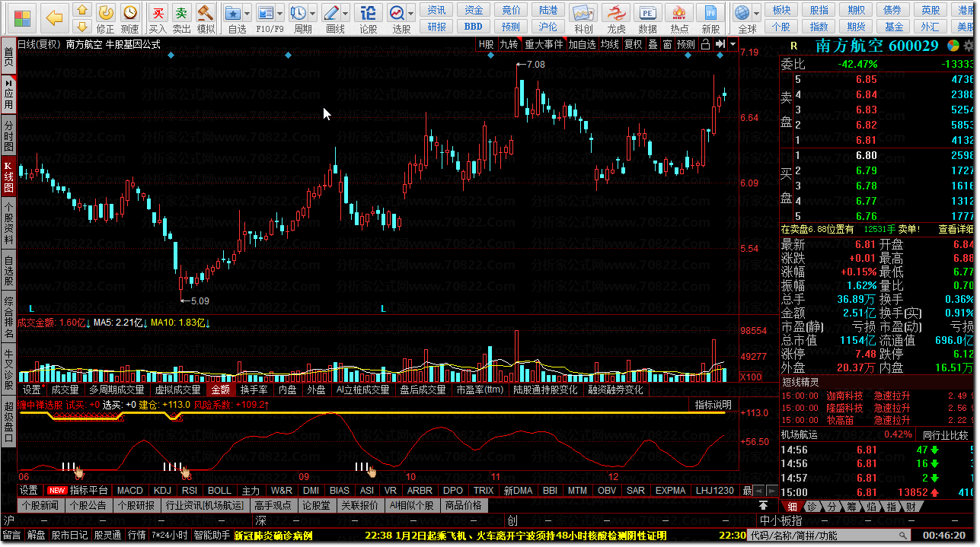Click the 加自选 add to watchlist button
980x547 pixels.
click(582, 44)
